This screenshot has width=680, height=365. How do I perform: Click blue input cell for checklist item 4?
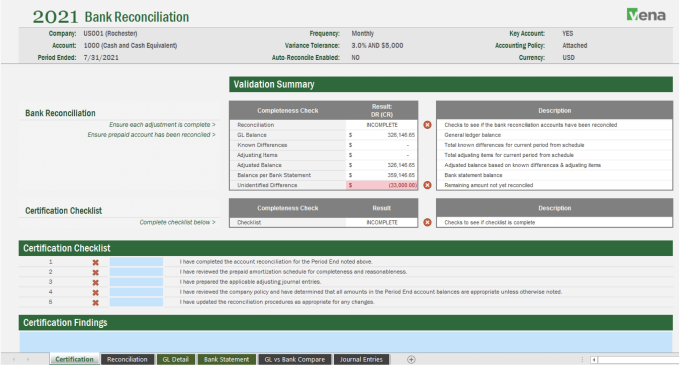tap(136, 292)
